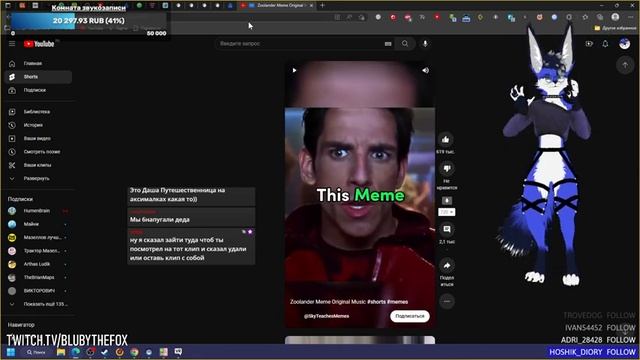640x360 pixels.
Task: Open the HumenBrain subscription channel
Action: tap(38, 211)
